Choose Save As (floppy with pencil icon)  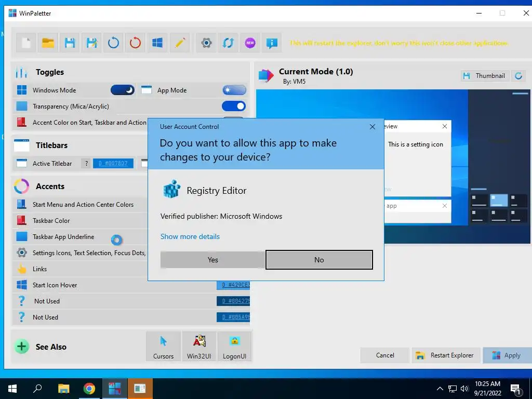tap(91, 43)
